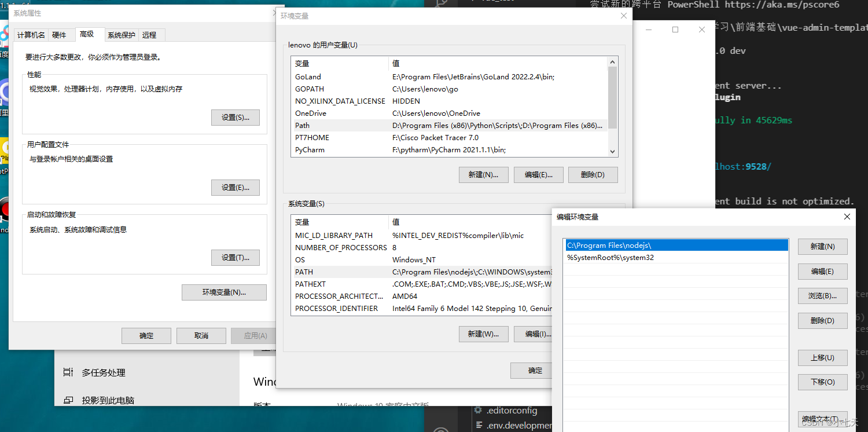Image resolution: width=868 pixels, height=432 pixels.
Task: Click 设置(S)... under 性能
Action: click(236, 118)
